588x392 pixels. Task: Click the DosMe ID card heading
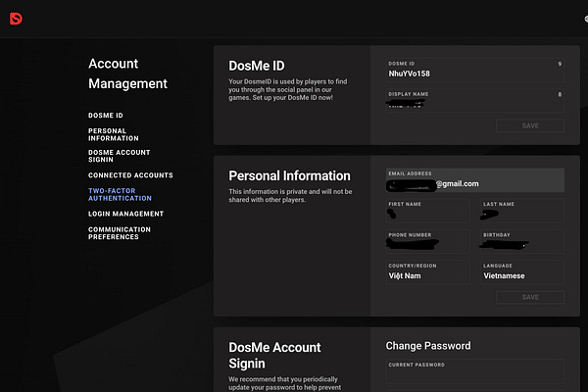click(x=257, y=66)
